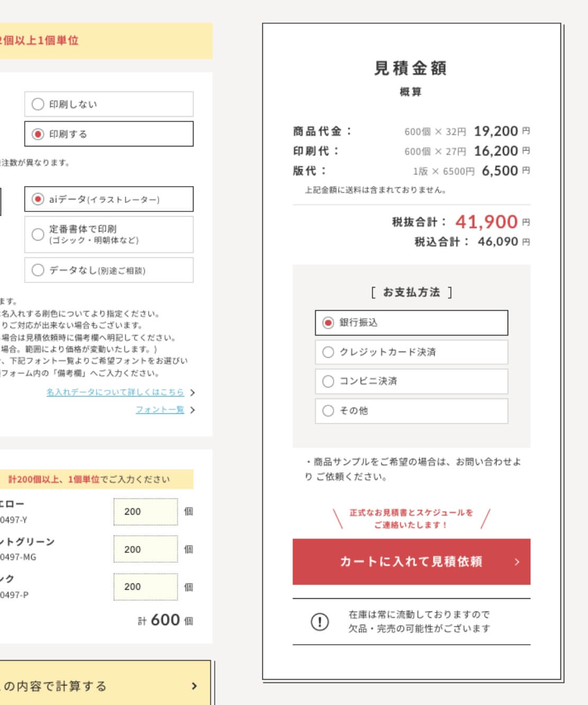This screenshot has height=705, width=588.
Task: Click the exclamation warning icon about stock
Action: tap(319, 621)
